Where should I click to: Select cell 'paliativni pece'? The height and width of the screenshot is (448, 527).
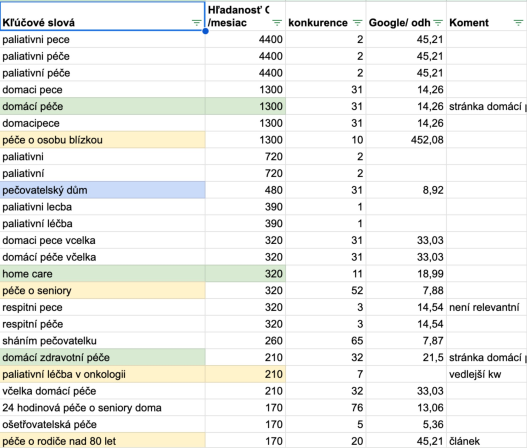103,39
